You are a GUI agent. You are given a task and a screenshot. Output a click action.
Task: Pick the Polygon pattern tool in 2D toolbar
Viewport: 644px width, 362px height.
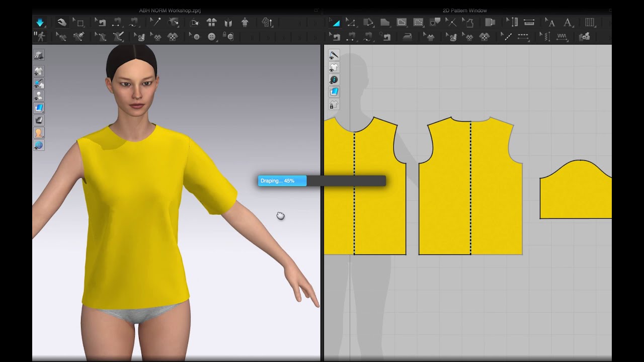385,22
